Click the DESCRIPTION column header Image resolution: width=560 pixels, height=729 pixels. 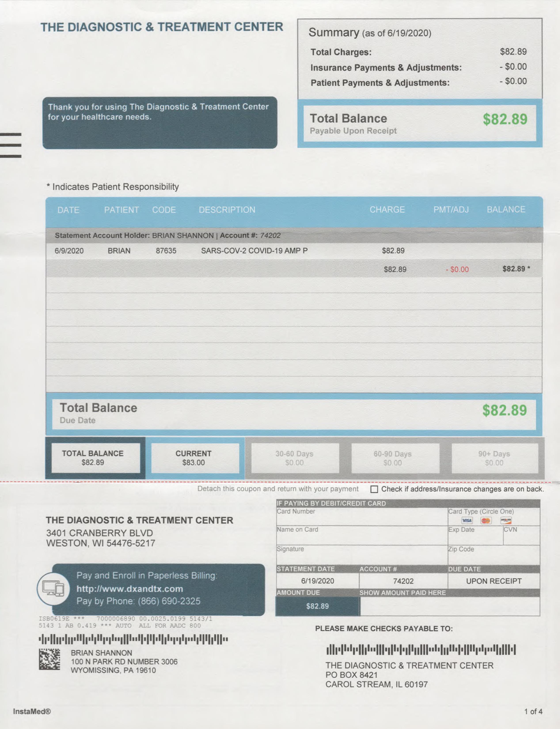pyautogui.click(x=227, y=210)
